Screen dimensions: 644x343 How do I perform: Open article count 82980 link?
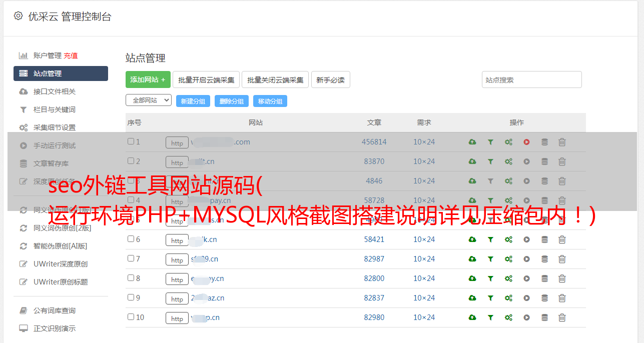374,317
